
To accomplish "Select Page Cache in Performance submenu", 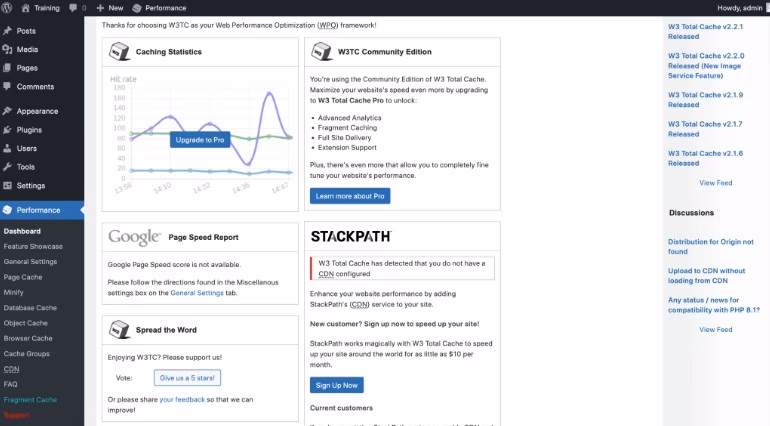I will tap(23, 277).
